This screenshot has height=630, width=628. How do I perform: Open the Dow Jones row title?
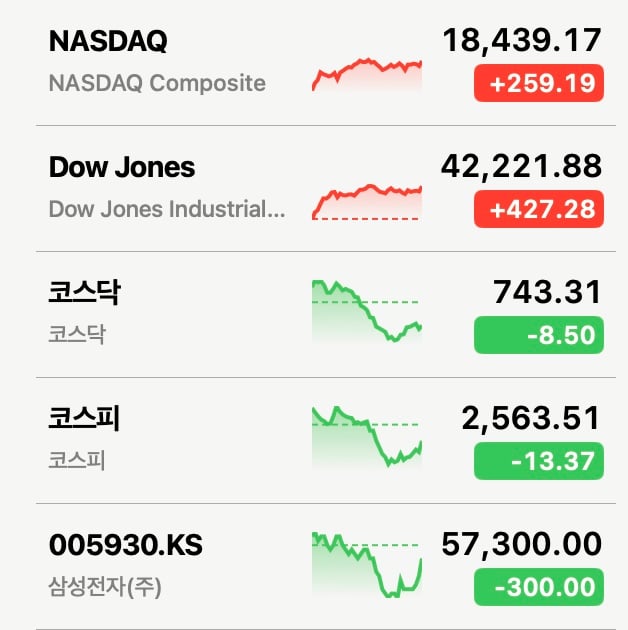coord(122,167)
